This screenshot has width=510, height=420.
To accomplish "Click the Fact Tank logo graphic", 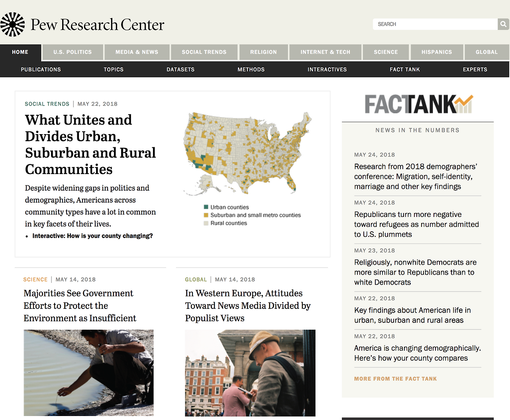I will 418,104.
